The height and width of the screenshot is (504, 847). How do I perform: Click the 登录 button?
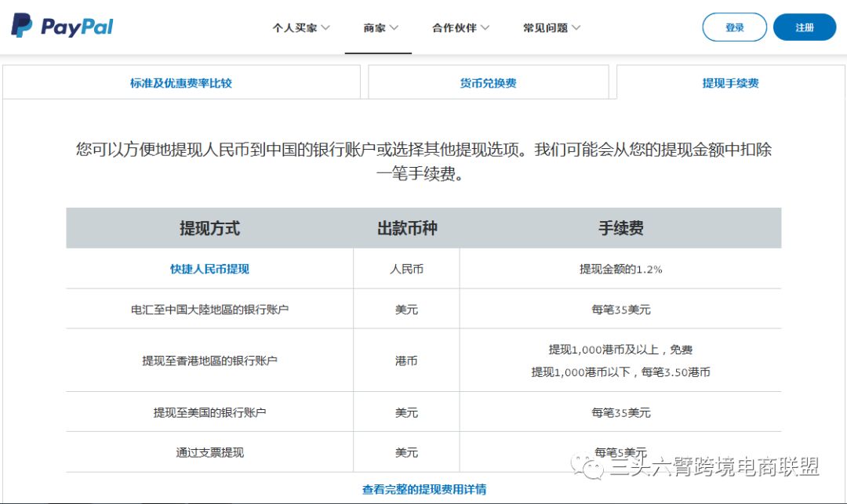735,27
